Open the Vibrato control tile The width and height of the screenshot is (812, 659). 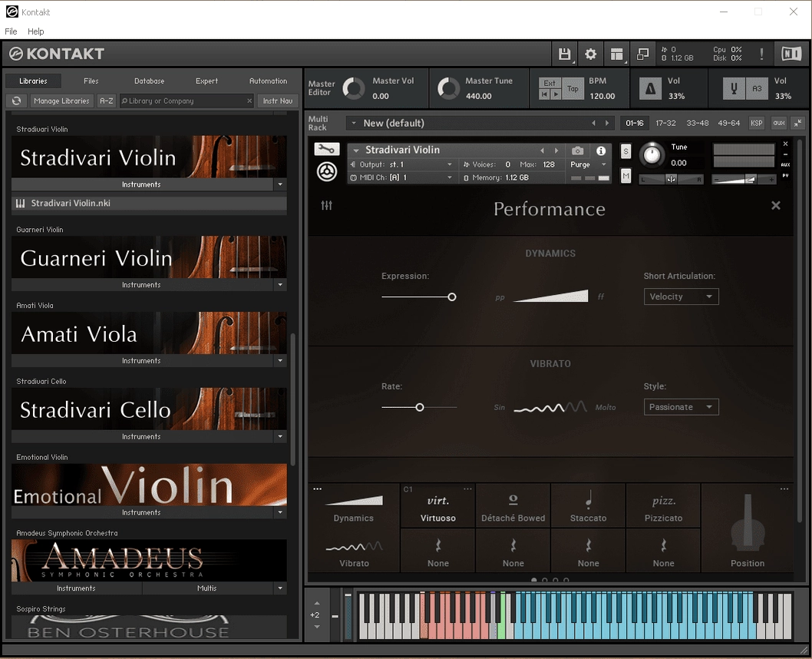pos(354,552)
